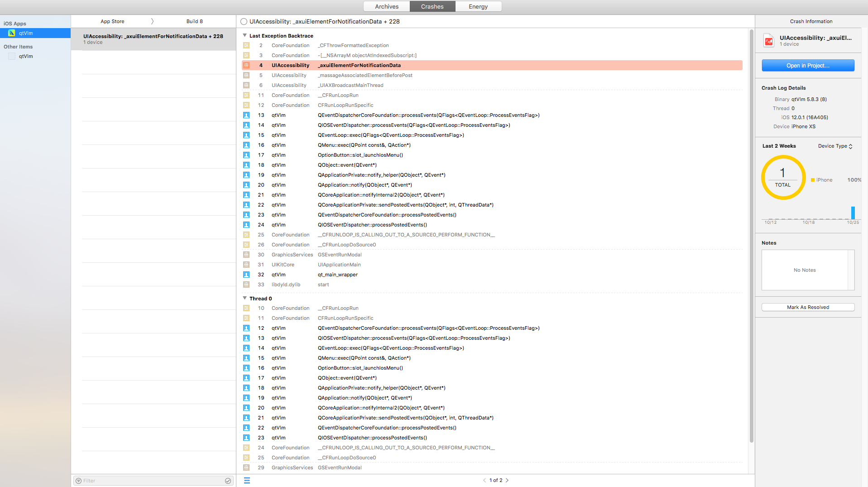The height and width of the screenshot is (487, 868).
Task: Select -[__NSArrayM objectAtIndexedSubscript:] frame row
Action: tap(492, 55)
